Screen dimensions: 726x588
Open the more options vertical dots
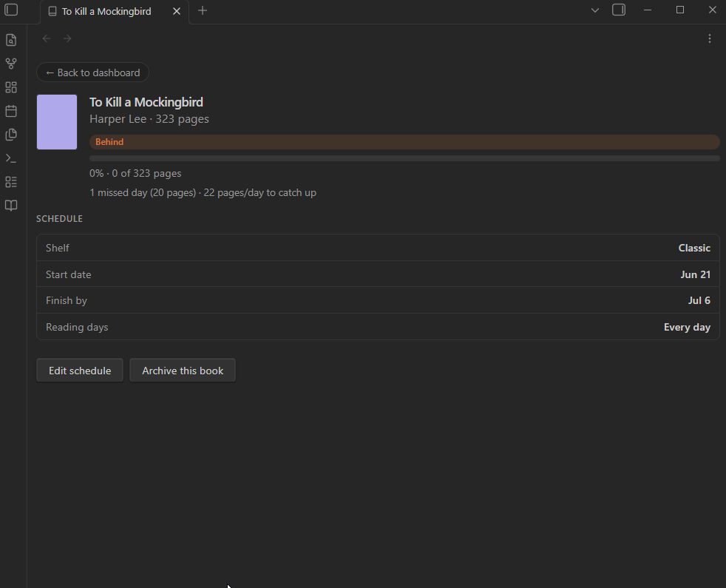click(709, 38)
